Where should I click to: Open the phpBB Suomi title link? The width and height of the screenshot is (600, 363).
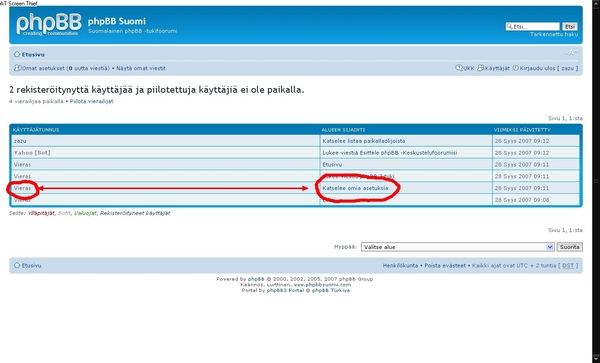pos(117,21)
